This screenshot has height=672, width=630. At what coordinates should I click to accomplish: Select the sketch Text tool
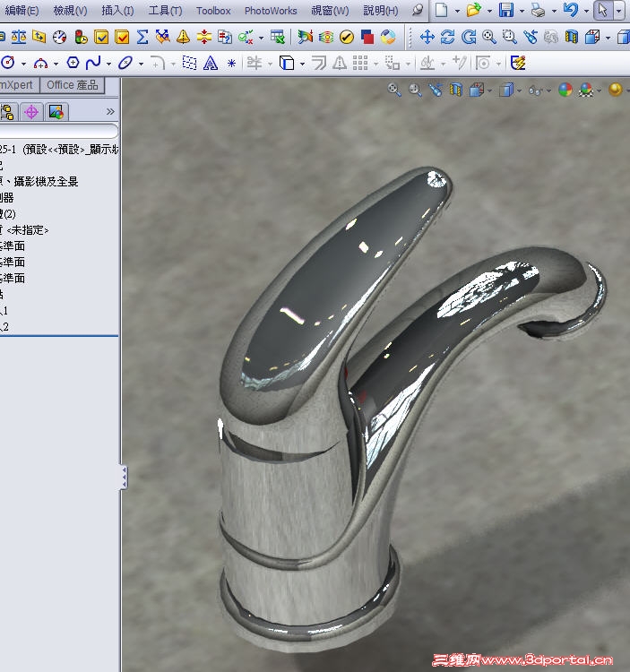[x=211, y=63]
